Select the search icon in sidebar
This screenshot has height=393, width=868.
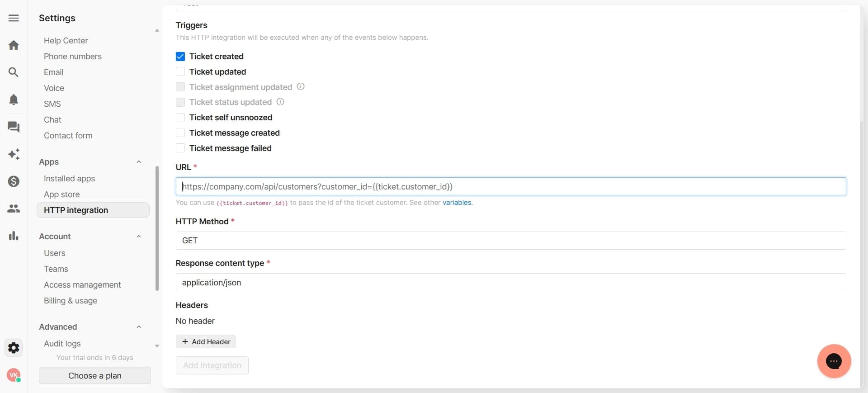tap(14, 72)
